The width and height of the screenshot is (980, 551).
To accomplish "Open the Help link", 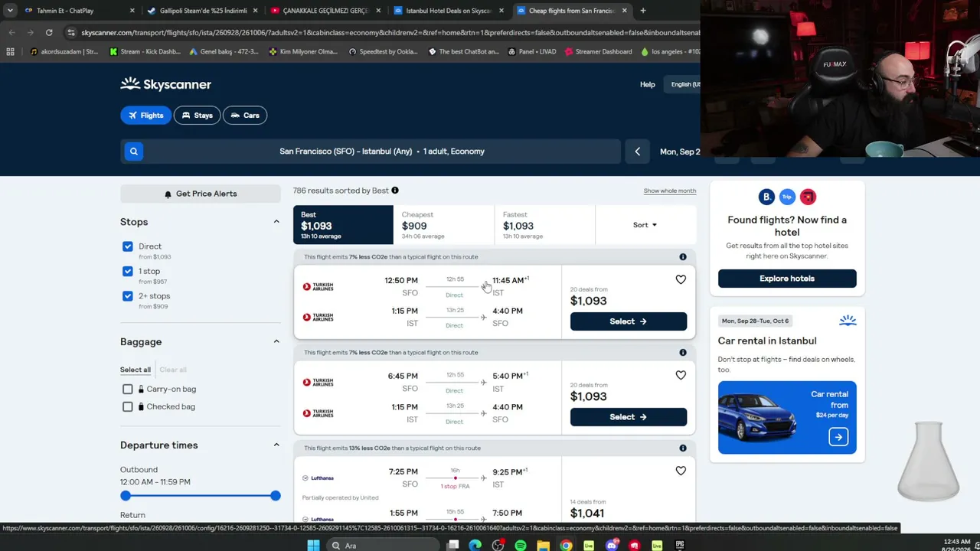I will [648, 84].
